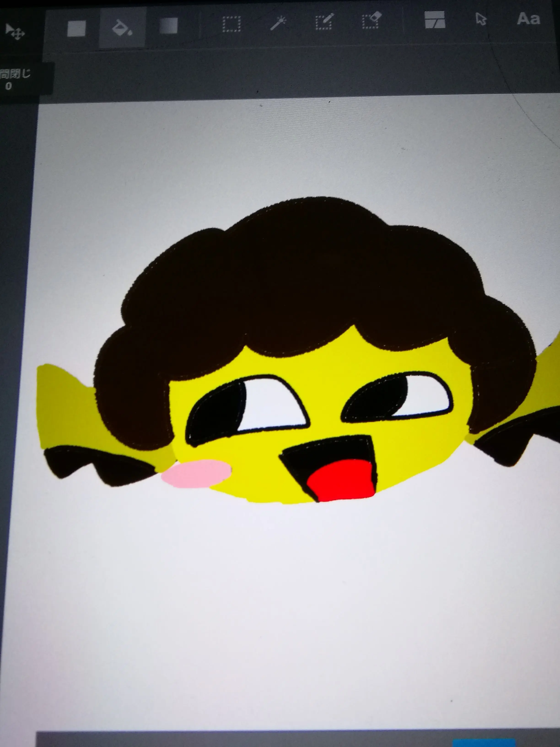Select the Magic Wand tool
Viewport: 560px width, 747px height.
click(x=278, y=23)
